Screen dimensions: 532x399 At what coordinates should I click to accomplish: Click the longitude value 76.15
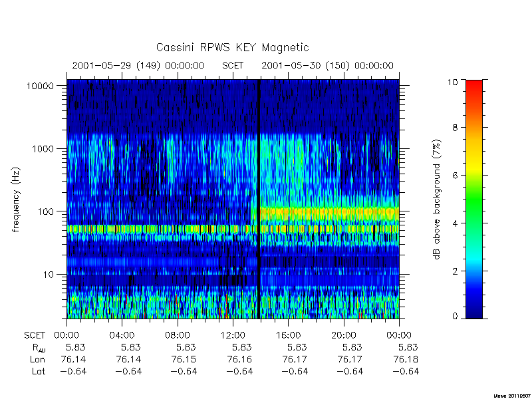(184, 359)
